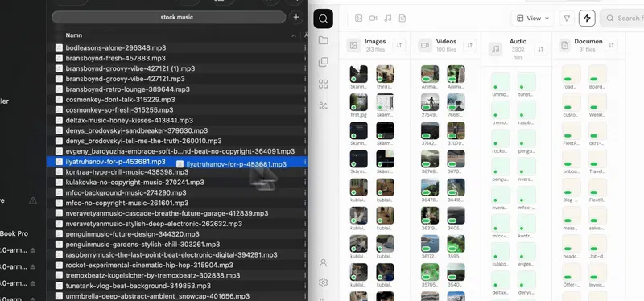Open the settings gear in the app sidebar
This screenshot has width=644, height=301.
coord(324,282)
